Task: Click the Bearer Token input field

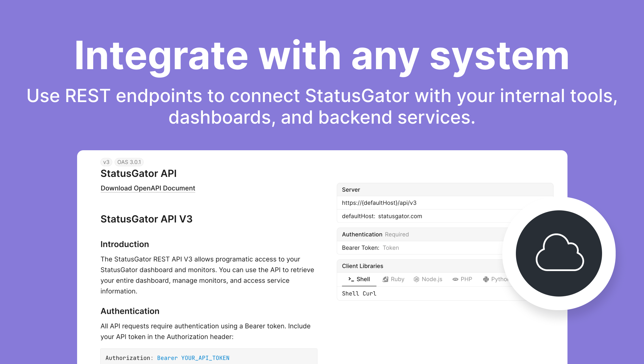Action: tap(391, 248)
